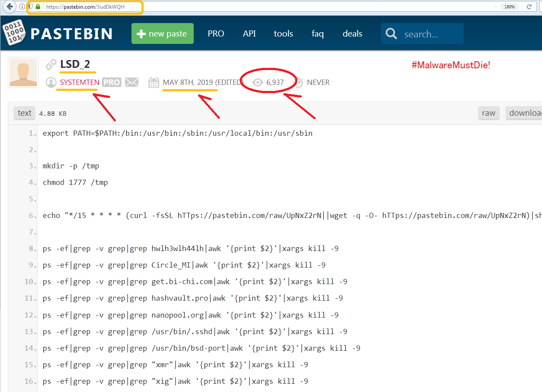Click the download button
Viewport: 542px width, 392px height.
524,113
